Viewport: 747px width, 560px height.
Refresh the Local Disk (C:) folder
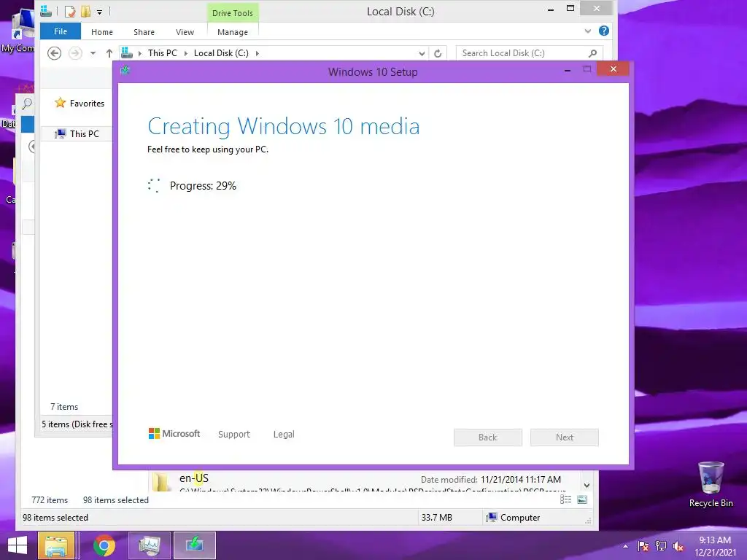(438, 53)
